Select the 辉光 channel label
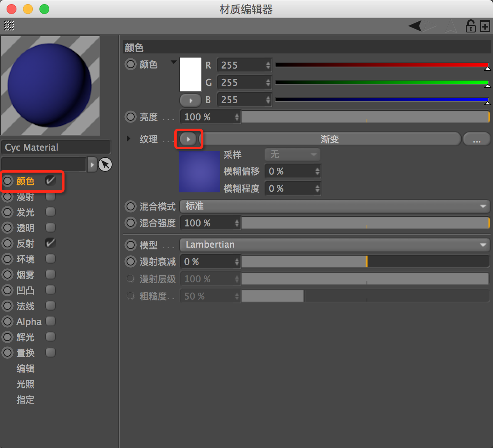This screenshot has width=493, height=448. (x=25, y=337)
